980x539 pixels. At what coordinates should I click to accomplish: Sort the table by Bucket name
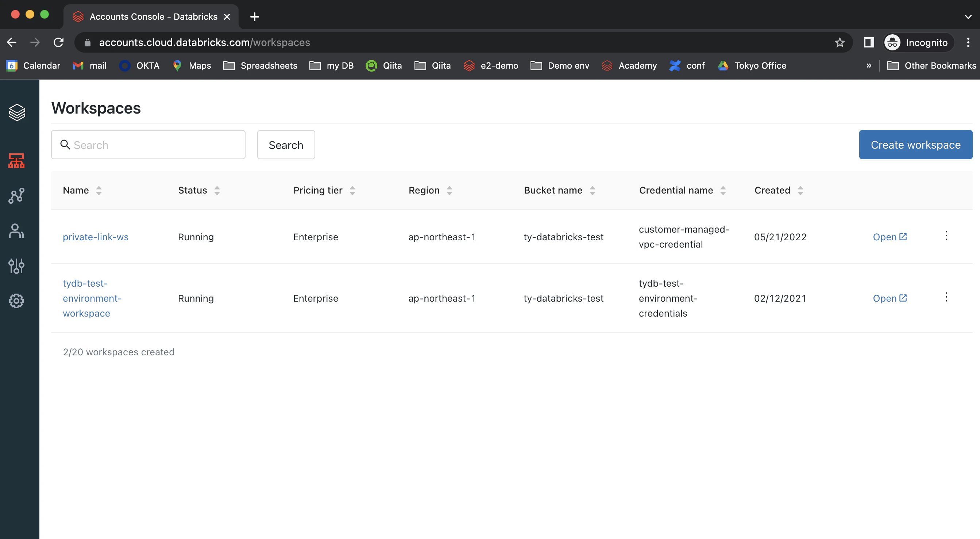coord(592,190)
